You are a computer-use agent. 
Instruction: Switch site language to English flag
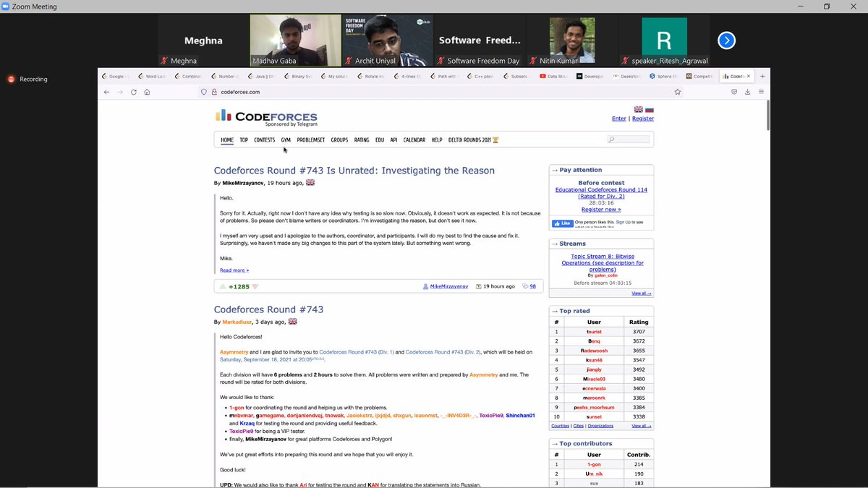click(x=639, y=109)
